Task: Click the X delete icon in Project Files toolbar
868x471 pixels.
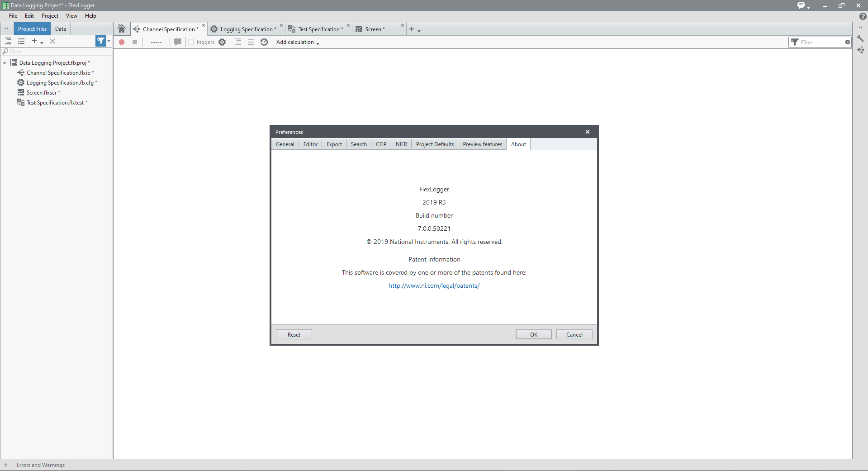Action: pos(52,41)
